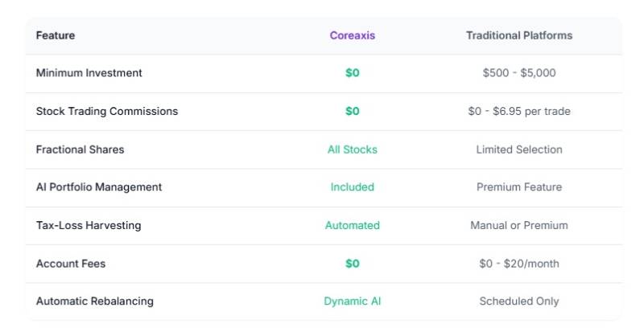Click the Coreaxis column header
644x328 pixels.
click(352, 35)
